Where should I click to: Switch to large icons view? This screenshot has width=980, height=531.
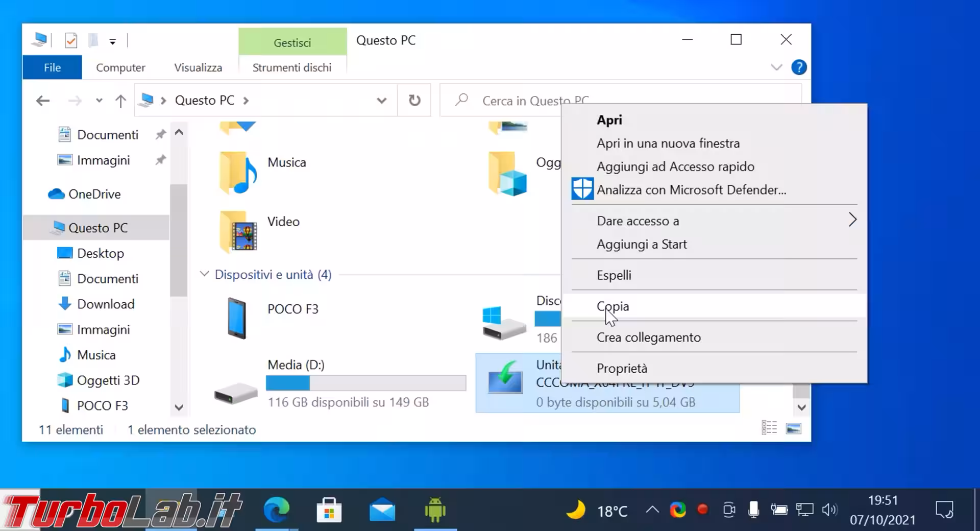point(793,428)
